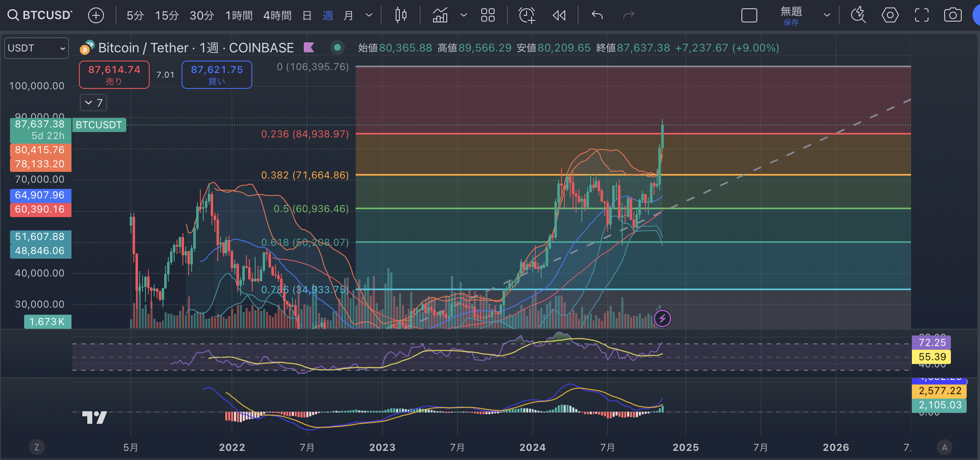Switch to the monthly 月 timeframe
The height and width of the screenshot is (460, 980).
pyautogui.click(x=348, y=15)
